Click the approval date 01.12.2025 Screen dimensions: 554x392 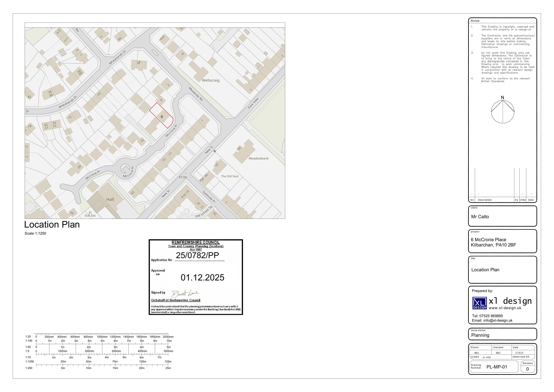tap(202, 278)
